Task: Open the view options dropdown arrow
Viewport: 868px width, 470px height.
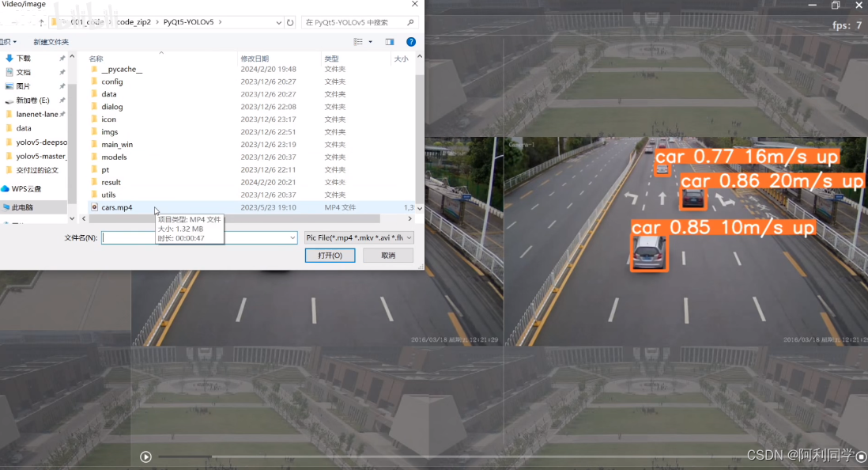Action: (x=370, y=42)
